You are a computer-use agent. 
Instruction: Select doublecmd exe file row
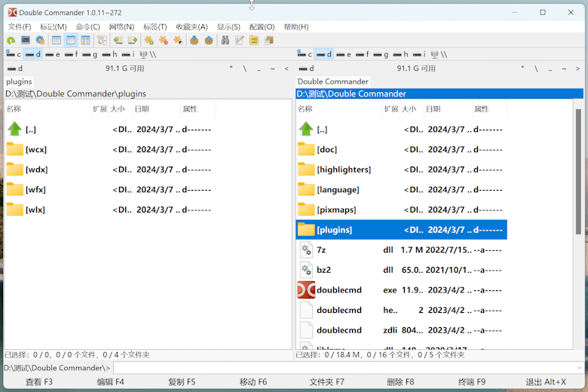(402, 290)
